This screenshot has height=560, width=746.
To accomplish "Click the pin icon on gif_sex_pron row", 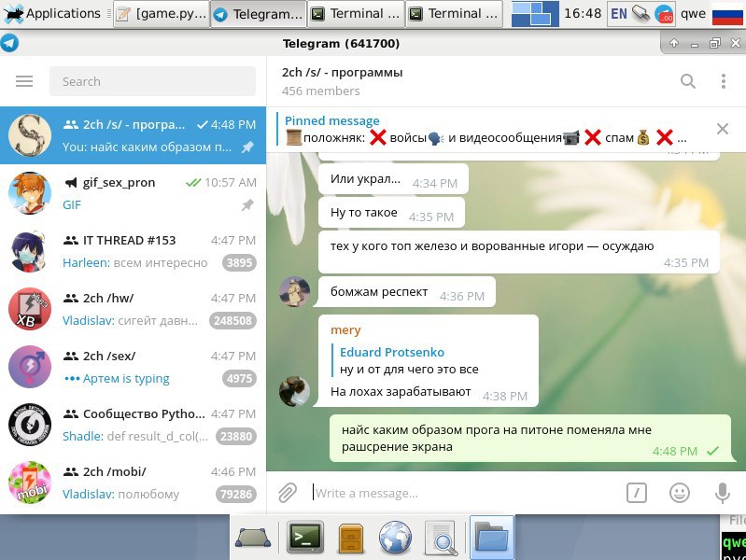I will pos(247,205).
